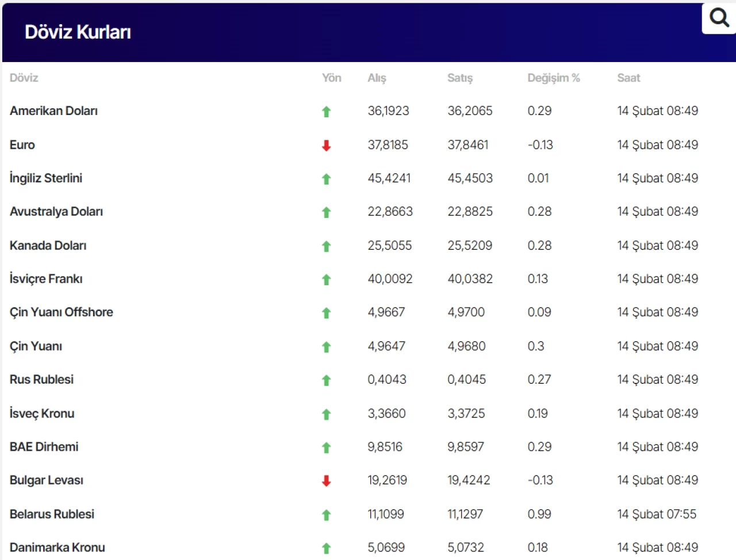Click the green arrow for Danimarka Kronu
This screenshot has width=736, height=560.
click(x=327, y=548)
